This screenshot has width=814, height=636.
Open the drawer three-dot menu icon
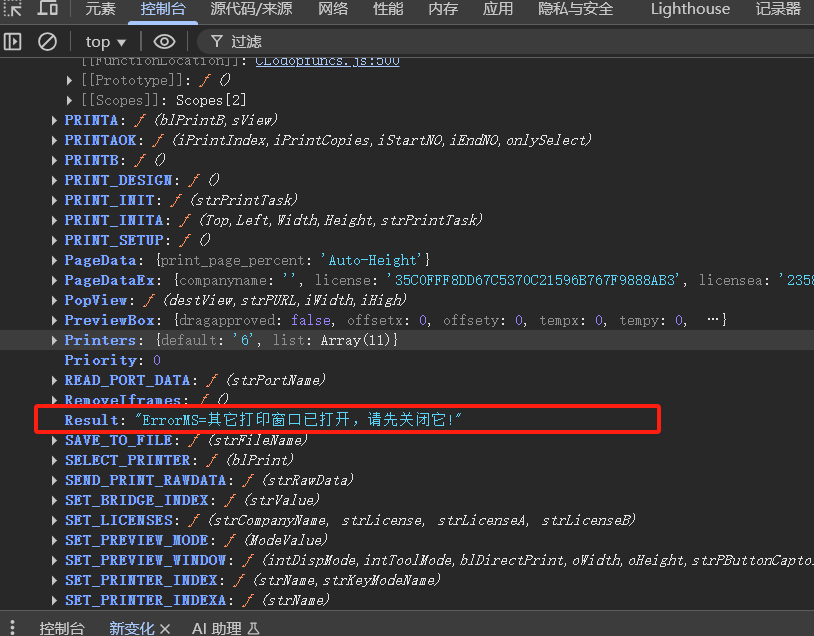click(x=12, y=627)
